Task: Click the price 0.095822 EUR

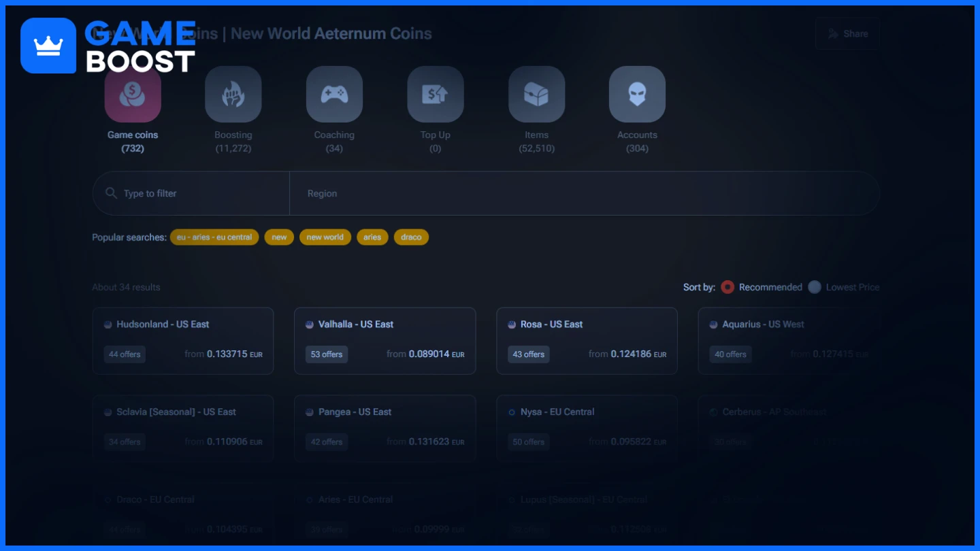Action: tap(639, 442)
